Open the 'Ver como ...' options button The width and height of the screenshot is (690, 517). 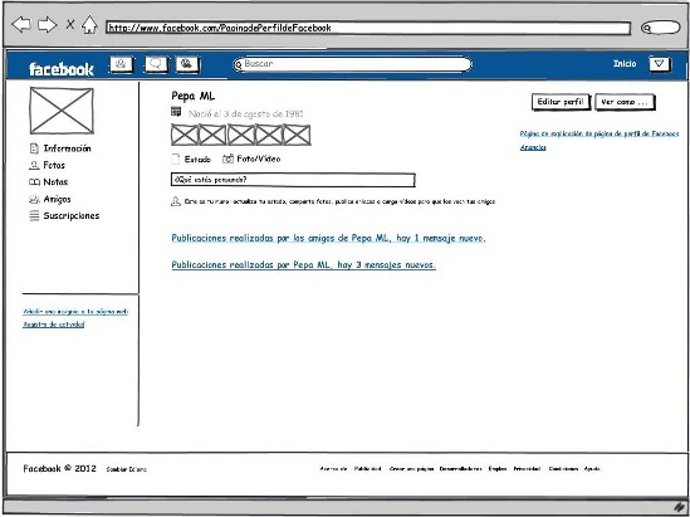click(x=626, y=102)
